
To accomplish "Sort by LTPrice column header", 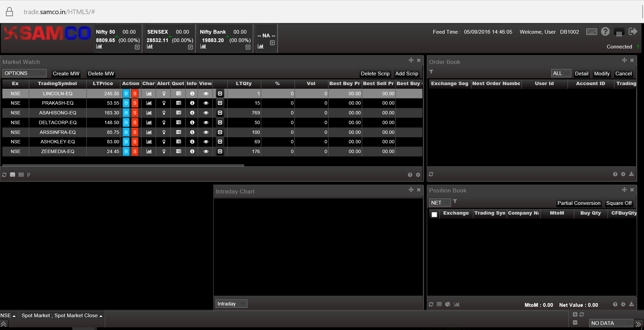I will tap(103, 83).
